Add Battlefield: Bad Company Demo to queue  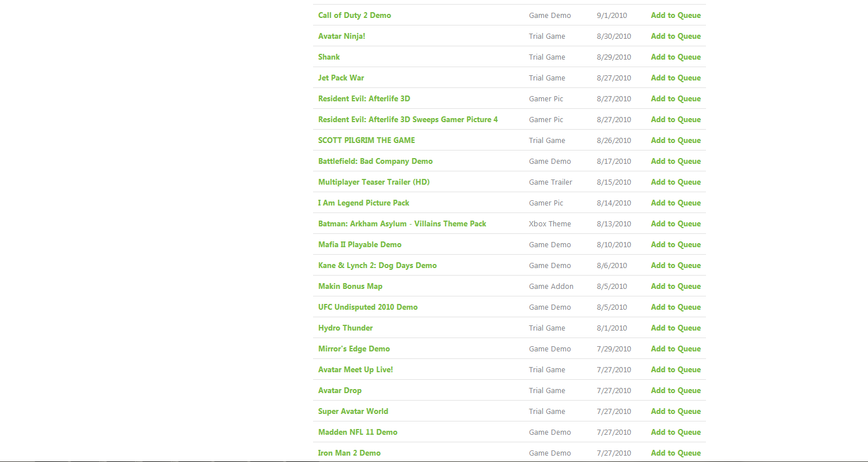point(675,162)
